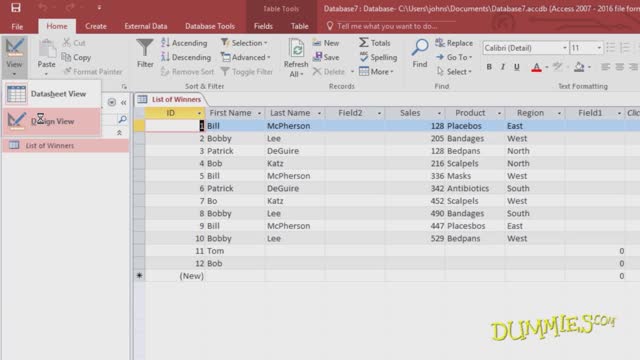Click the Replace button
Screen dimensions: 640x360
click(454, 42)
